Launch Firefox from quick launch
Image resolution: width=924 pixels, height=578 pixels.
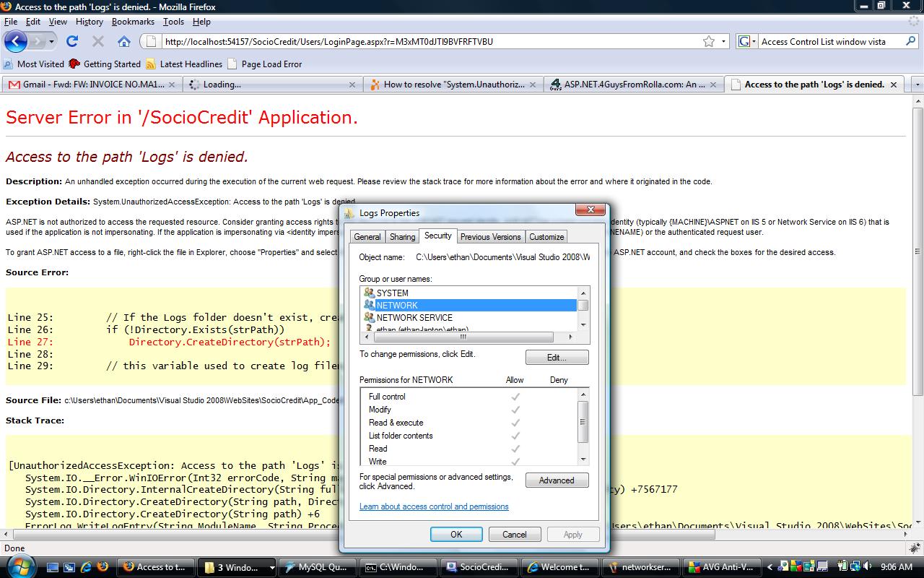103,567
